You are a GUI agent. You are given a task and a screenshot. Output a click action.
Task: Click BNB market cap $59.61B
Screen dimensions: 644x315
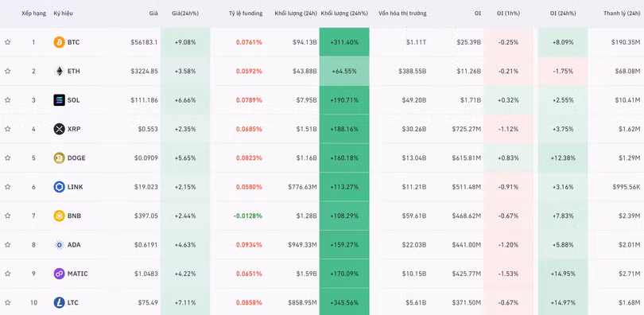(414, 216)
